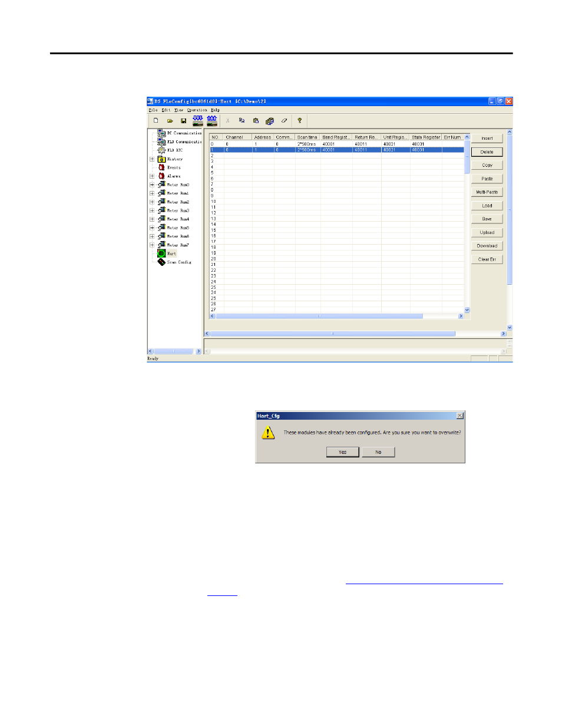This screenshot has height=728, width=562.
Task: Click the Meter Run2 icon
Action: [161, 202]
